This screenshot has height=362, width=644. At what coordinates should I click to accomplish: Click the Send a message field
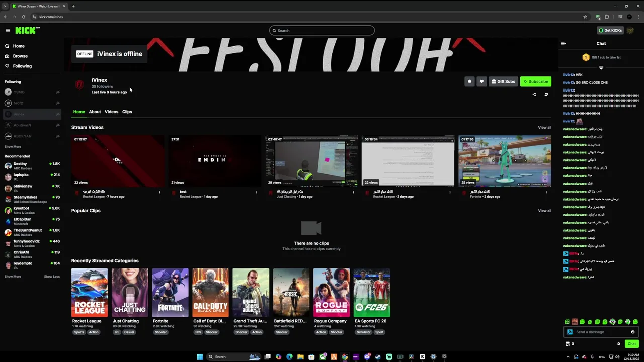pyautogui.click(x=601, y=332)
